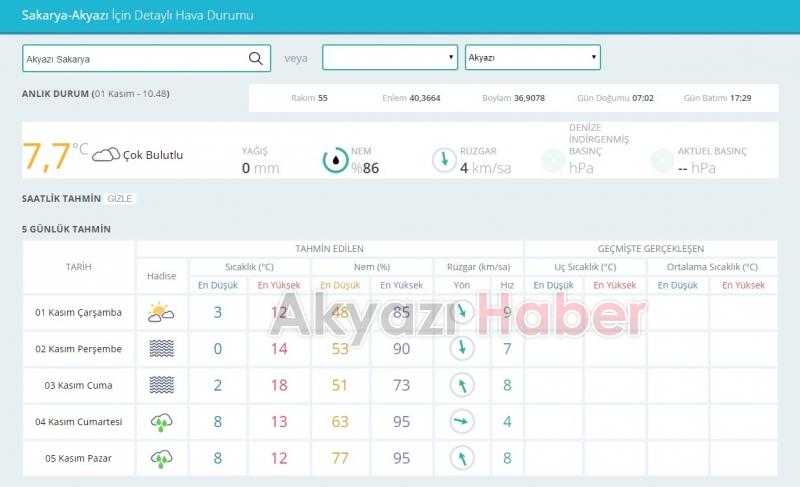
Task: Click the 5 GÜNLÜK TAHMİN heading
Action: [66, 229]
